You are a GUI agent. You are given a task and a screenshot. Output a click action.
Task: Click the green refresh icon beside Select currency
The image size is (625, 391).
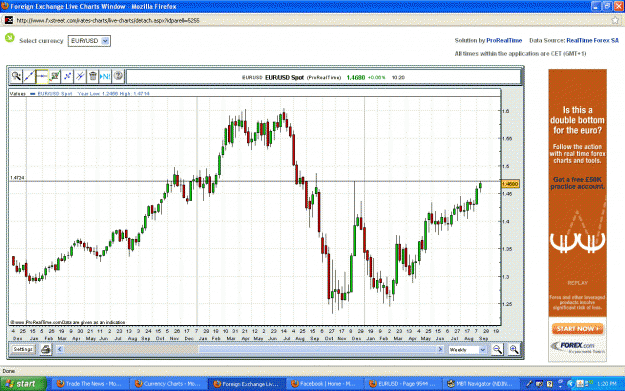point(10,38)
